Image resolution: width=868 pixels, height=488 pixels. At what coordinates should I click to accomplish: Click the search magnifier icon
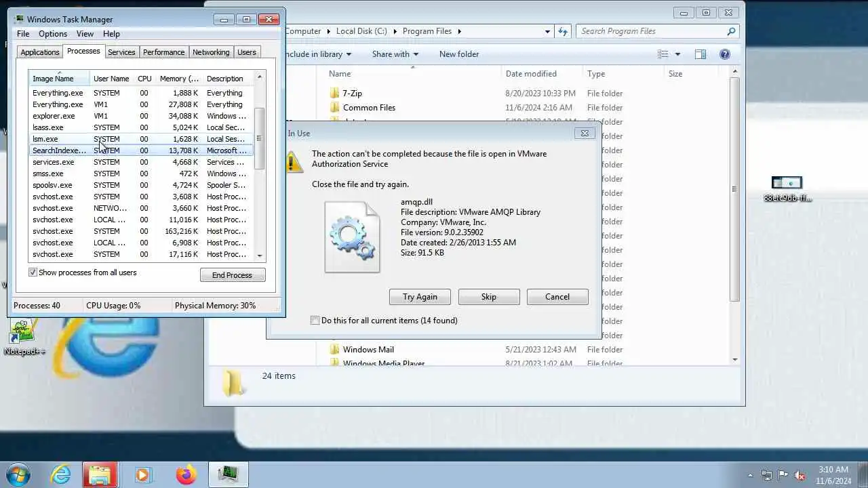[x=731, y=31]
